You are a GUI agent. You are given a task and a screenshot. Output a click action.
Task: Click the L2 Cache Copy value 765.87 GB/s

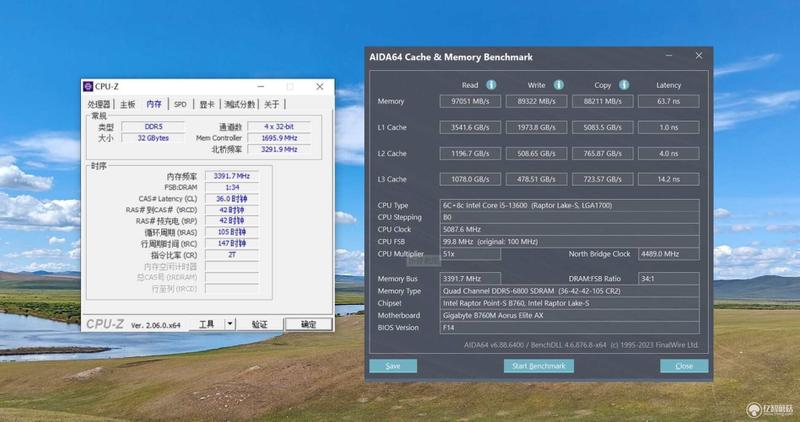click(603, 153)
